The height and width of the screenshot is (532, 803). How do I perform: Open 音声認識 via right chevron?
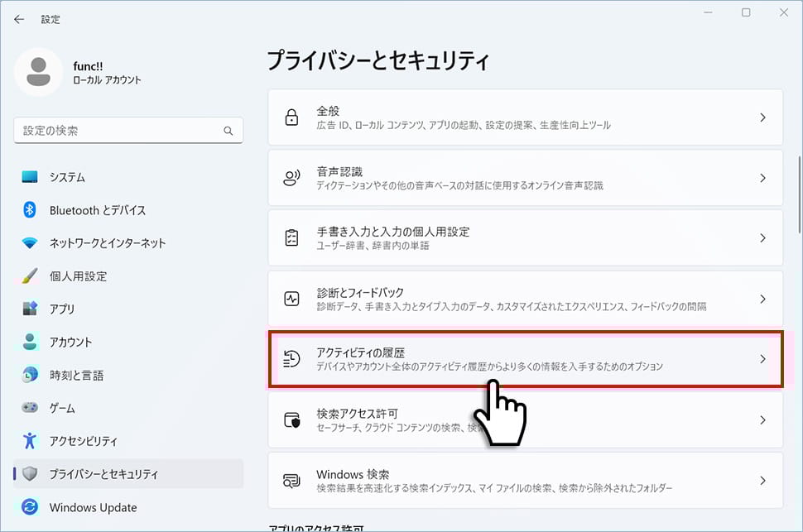coord(763,178)
